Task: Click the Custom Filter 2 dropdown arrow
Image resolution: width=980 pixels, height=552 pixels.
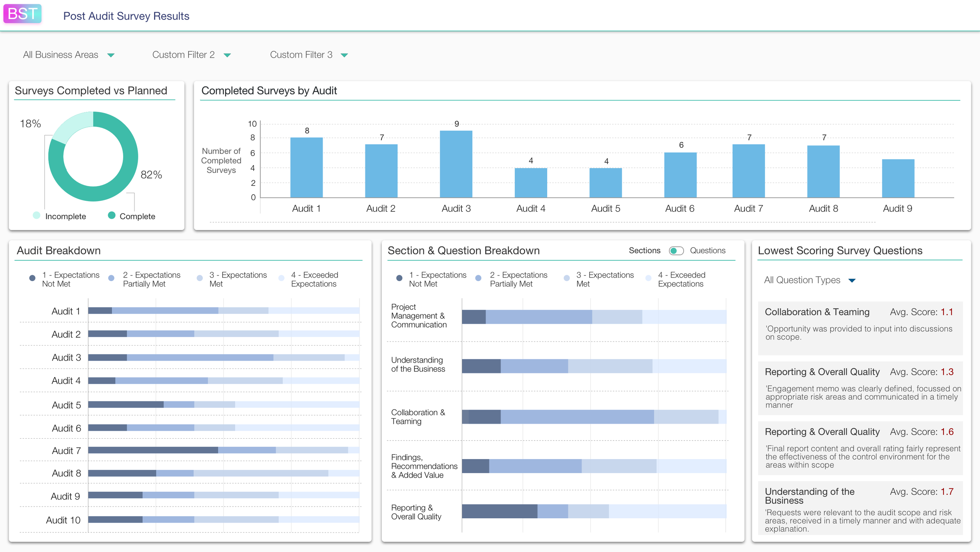Action: (227, 55)
